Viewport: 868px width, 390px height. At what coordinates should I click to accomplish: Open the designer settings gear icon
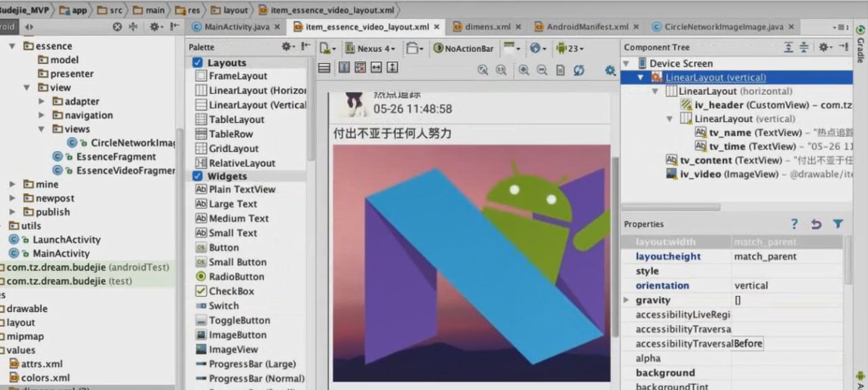pos(610,70)
